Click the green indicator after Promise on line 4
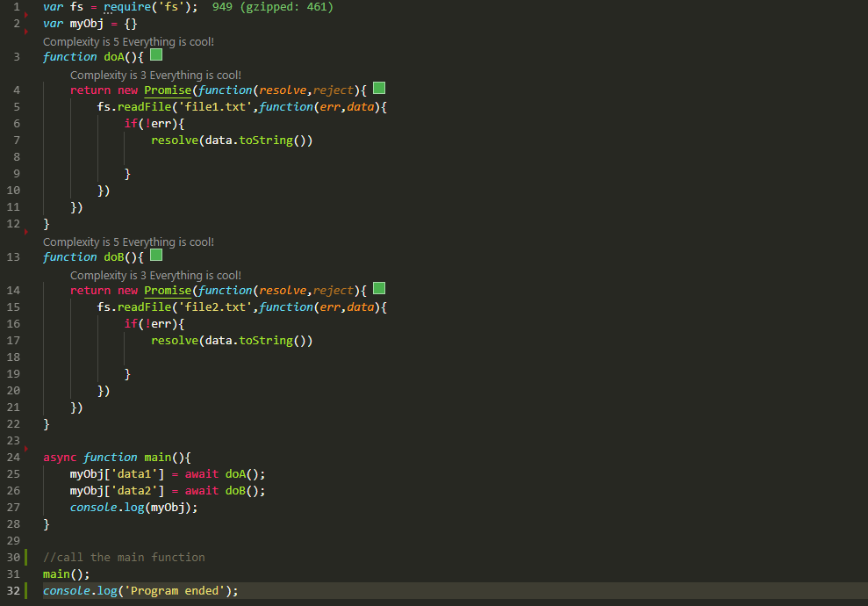 pos(378,90)
